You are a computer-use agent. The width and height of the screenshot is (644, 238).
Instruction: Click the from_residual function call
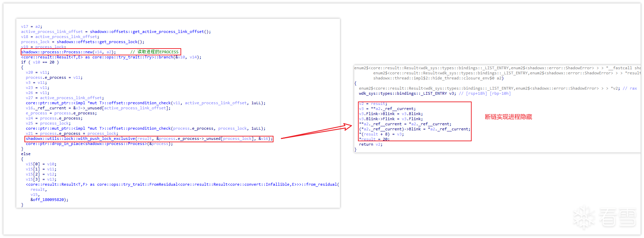321,184
